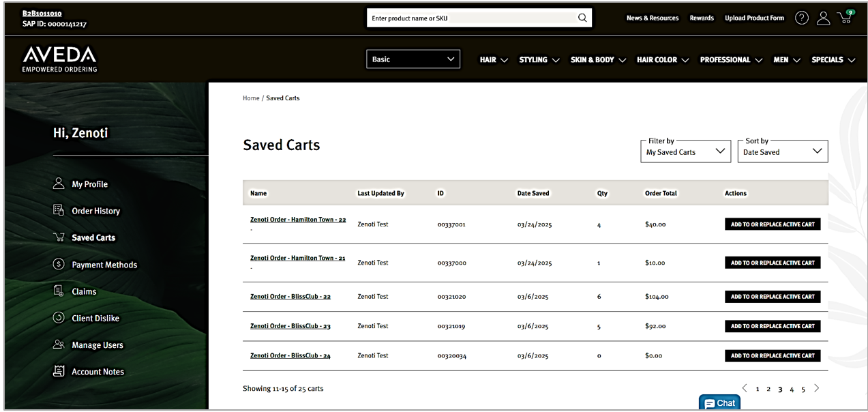Go to page 4 of saved carts

tap(792, 389)
